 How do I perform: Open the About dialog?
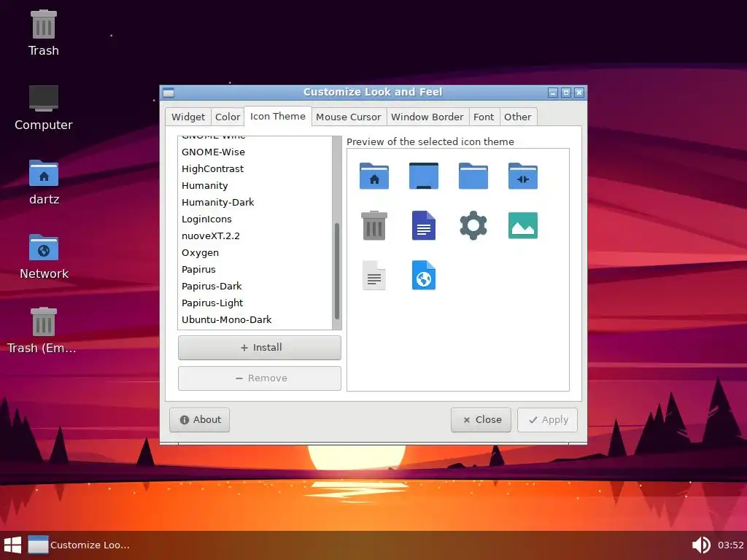[x=200, y=420]
